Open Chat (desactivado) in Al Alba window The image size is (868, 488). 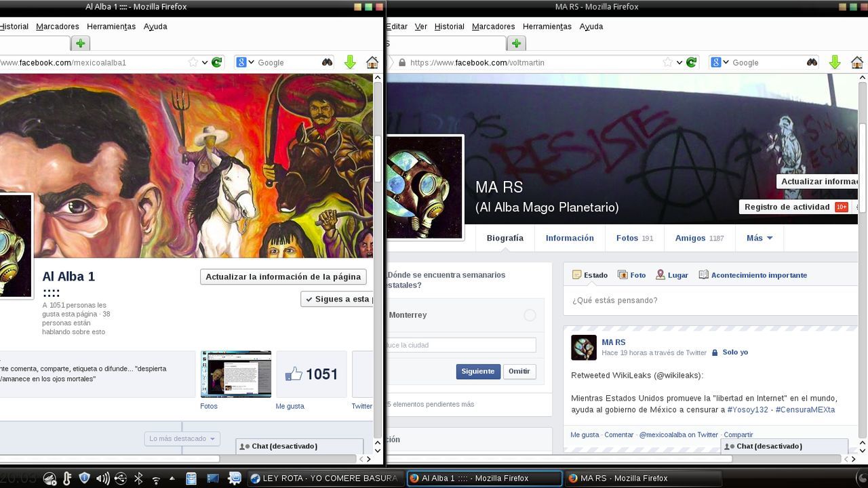pos(299,446)
